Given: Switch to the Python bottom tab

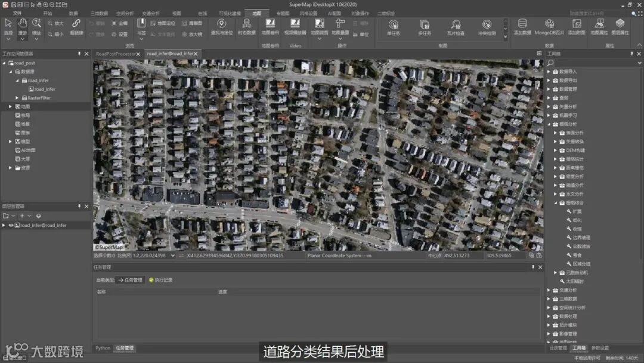Looking at the screenshot, I should click(x=103, y=348).
